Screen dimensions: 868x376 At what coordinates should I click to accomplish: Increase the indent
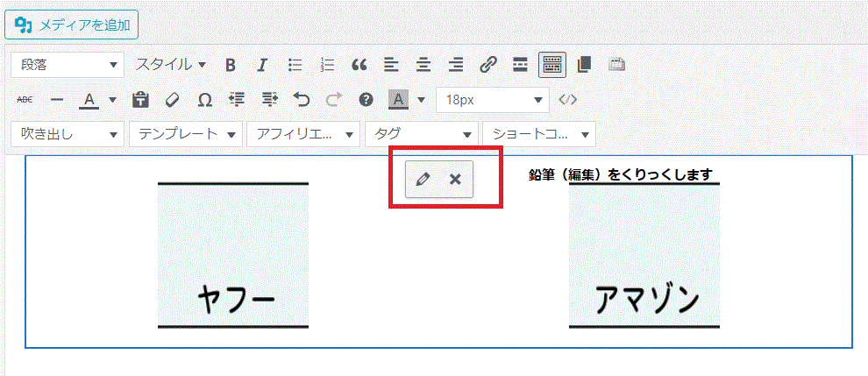[x=269, y=100]
